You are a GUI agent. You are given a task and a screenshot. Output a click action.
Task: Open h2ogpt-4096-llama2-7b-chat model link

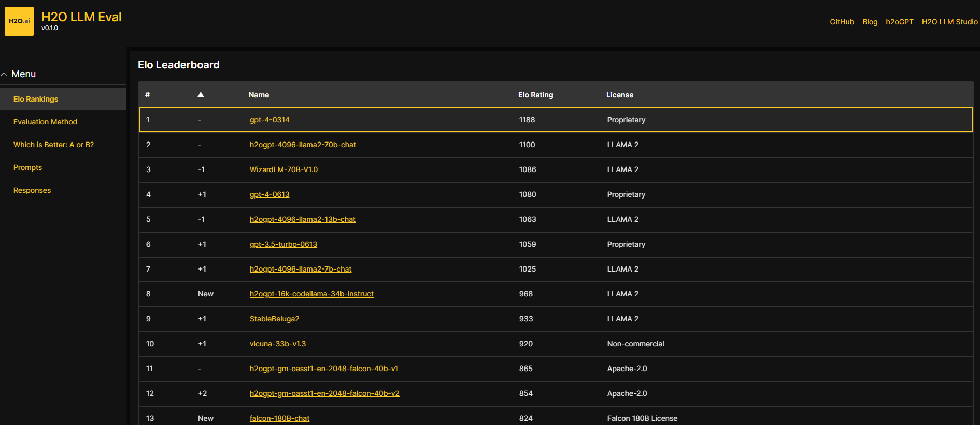pos(301,269)
